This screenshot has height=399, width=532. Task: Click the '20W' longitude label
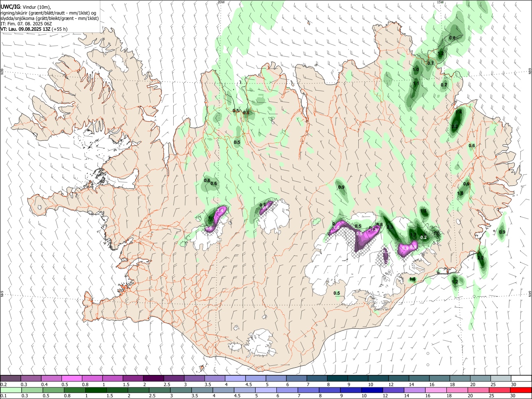[221, 2]
